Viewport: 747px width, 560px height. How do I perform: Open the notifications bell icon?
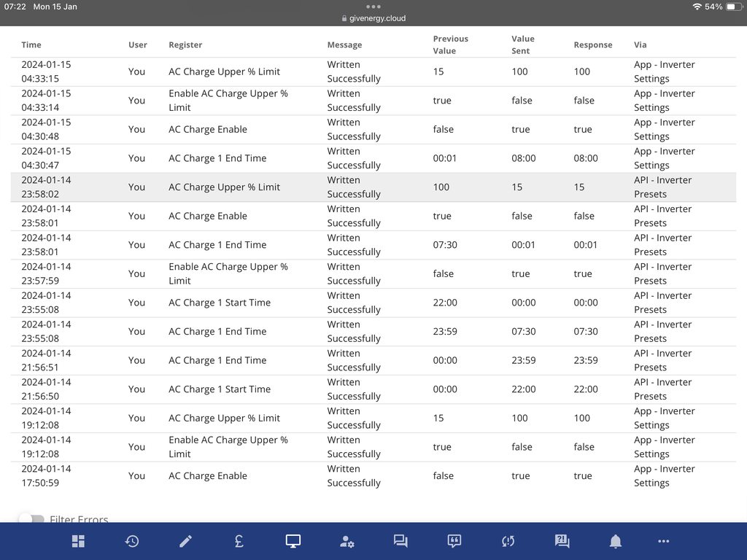616,541
